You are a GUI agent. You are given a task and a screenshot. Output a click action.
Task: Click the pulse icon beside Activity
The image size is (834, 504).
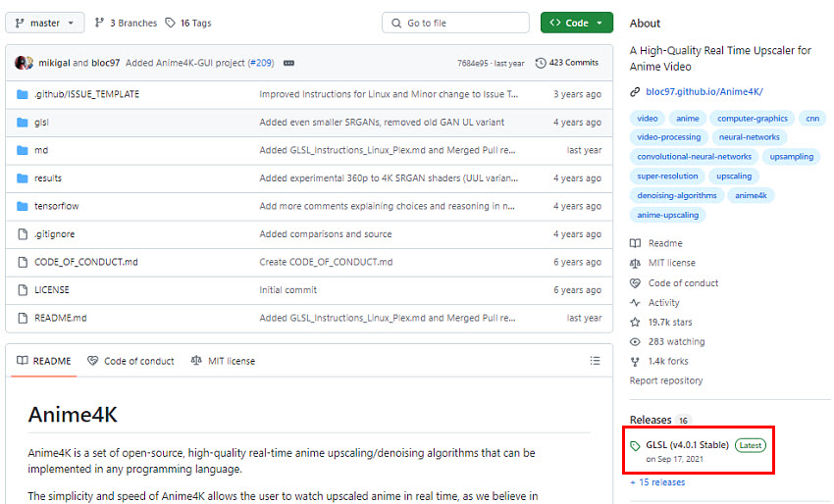tap(635, 303)
